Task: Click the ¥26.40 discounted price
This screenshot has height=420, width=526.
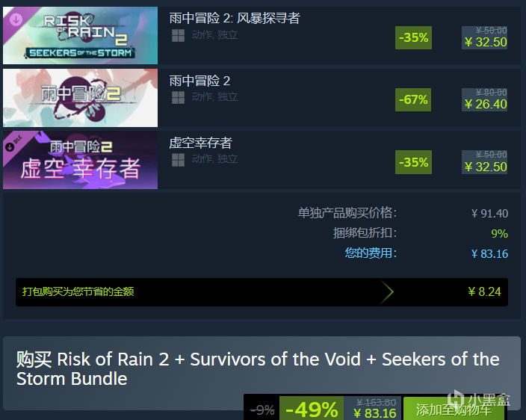Action: 486,105
